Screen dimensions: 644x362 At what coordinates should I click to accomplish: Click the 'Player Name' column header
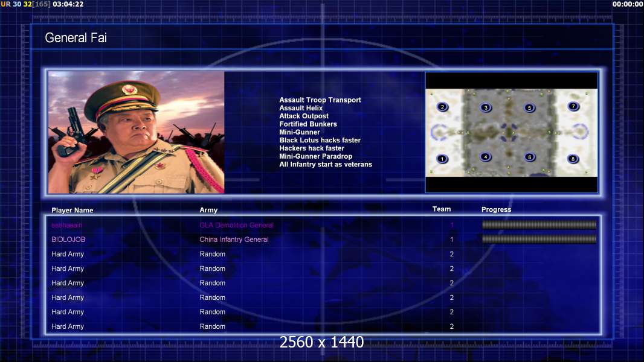[72, 211]
